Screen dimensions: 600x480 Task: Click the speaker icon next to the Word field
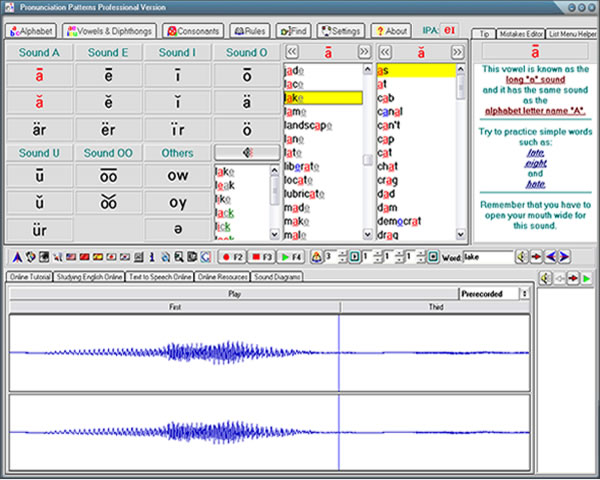[522, 257]
